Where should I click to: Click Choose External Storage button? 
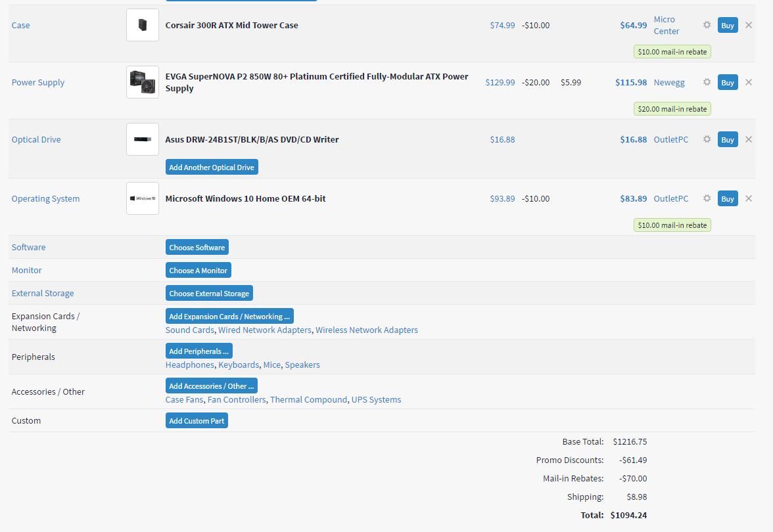pyautogui.click(x=209, y=293)
